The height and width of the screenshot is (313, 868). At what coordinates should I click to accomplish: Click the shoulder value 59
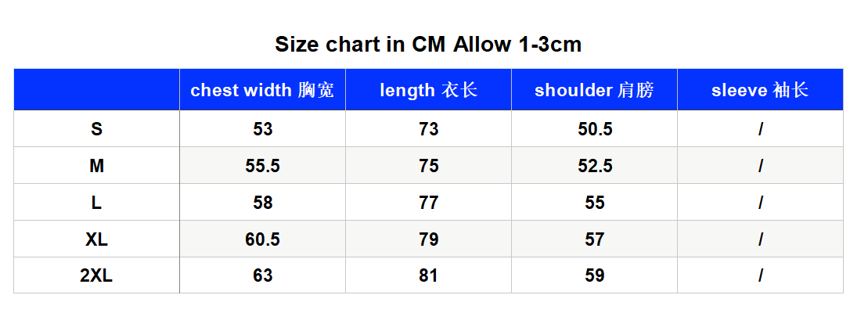595,275
